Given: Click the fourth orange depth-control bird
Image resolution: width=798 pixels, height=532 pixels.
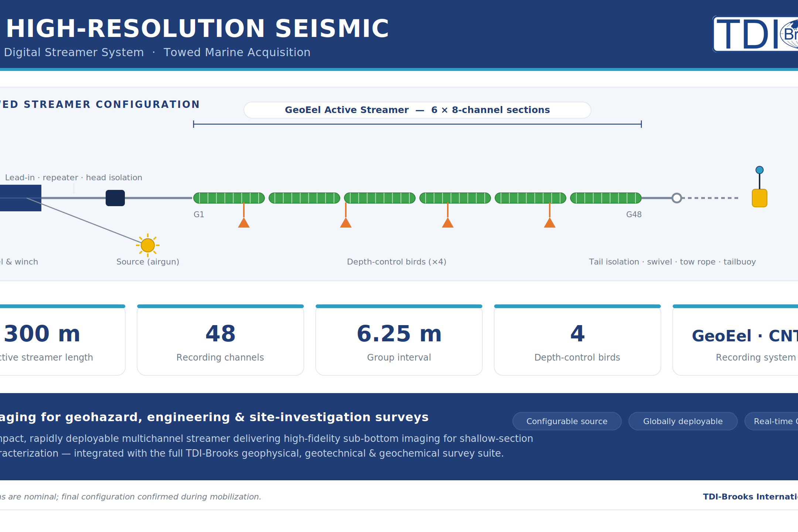Looking at the screenshot, I should pos(550,222).
